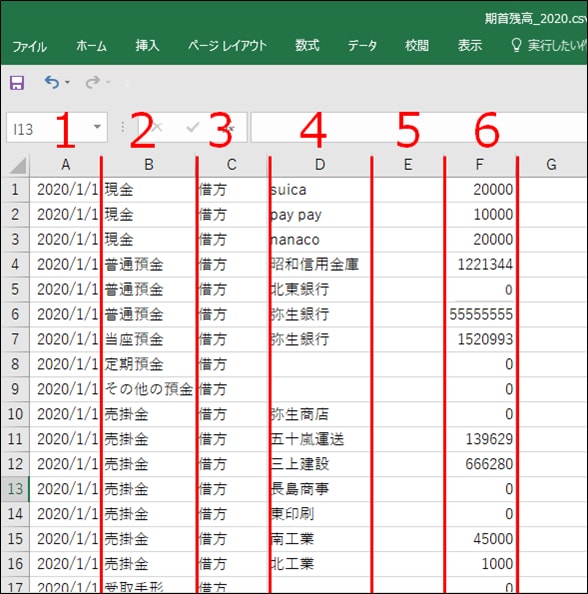This screenshot has width=588, height=594.
Task: Click the insert function fx icon
Action: (x=229, y=128)
